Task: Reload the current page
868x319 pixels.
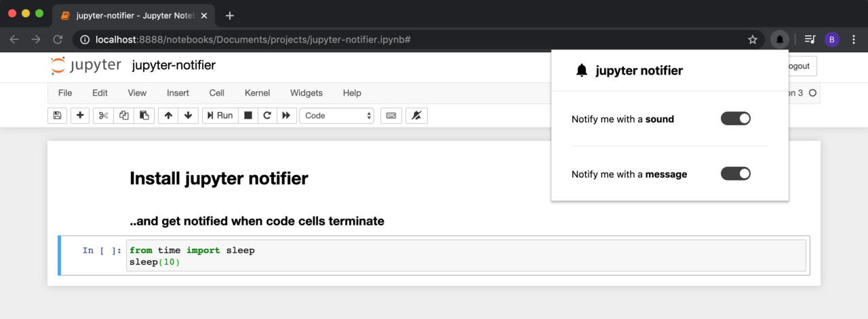Action: click(x=58, y=39)
